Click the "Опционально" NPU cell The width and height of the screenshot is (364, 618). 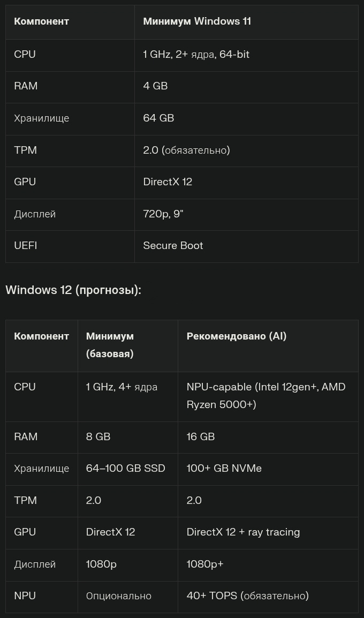coord(118,596)
